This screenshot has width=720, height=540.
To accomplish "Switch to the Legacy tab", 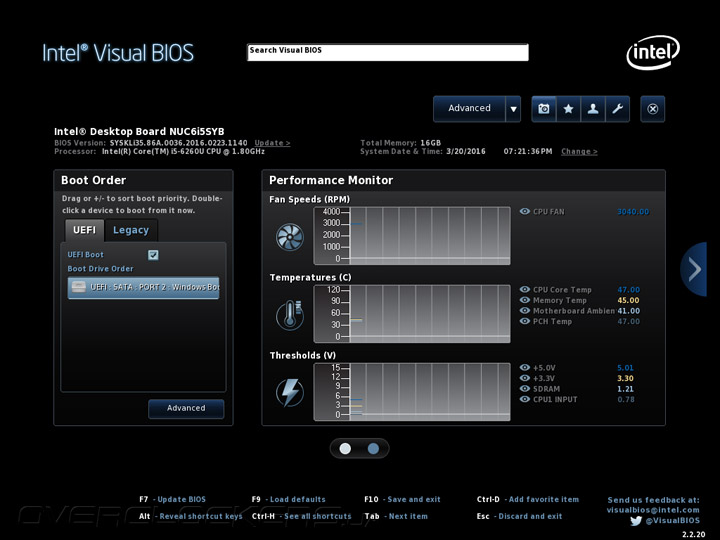I will pos(131,230).
